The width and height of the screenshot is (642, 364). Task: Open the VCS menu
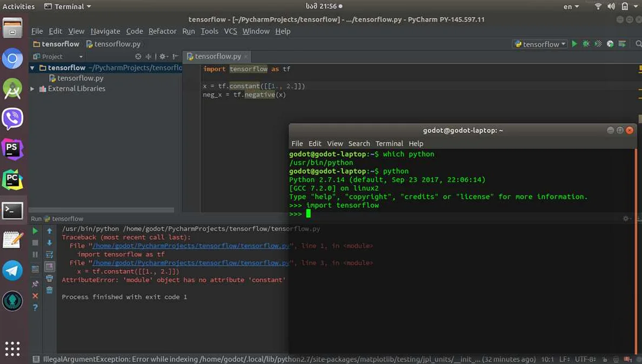pos(231,31)
